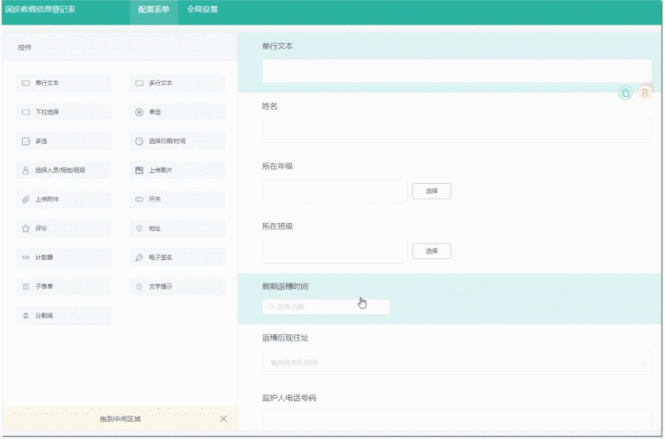Open the 假期返穗时间 date picker
Viewport: 665px width, 439px height.
(x=325, y=307)
